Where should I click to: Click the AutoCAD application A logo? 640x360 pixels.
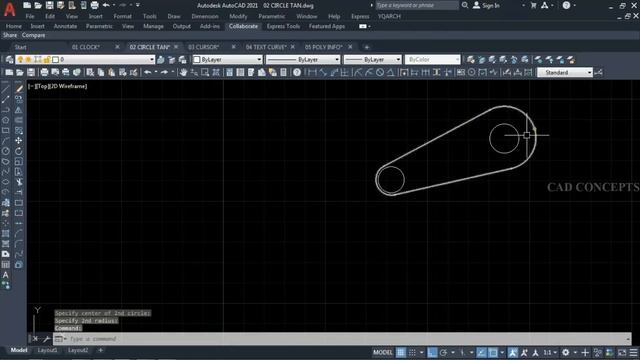click(9, 9)
